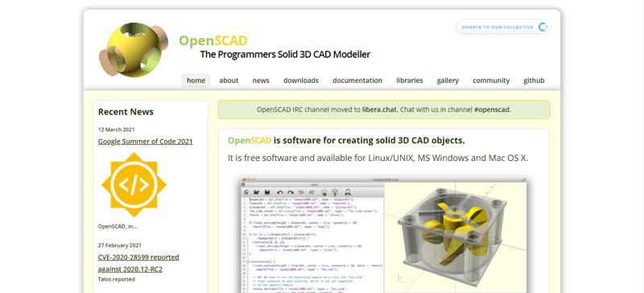644x293 pixels.
Task: Click the Open Collective donate circle icon
Action: point(543,27)
